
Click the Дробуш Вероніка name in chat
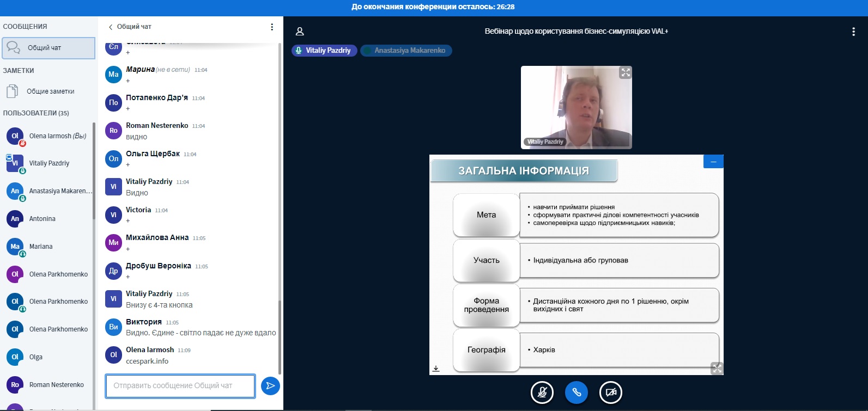159,266
